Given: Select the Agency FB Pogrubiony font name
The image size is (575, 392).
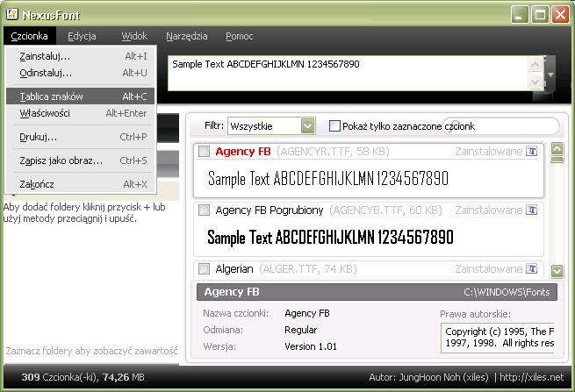Looking at the screenshot, I should coord(270,210).
